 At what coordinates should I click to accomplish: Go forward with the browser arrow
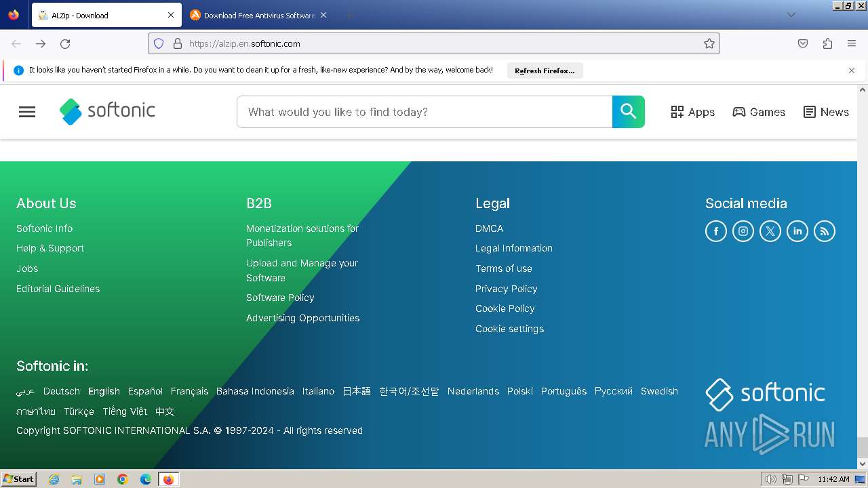coord(41,43)
